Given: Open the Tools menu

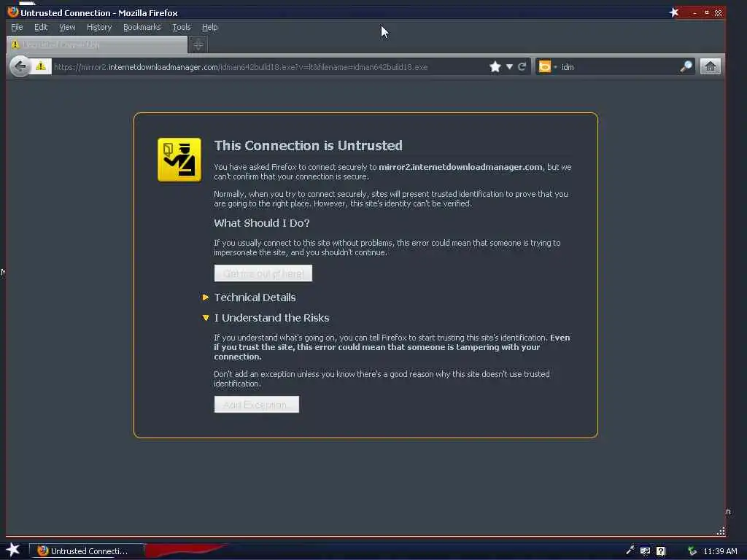Looking at the screenshot, I should tap(182, 27).
